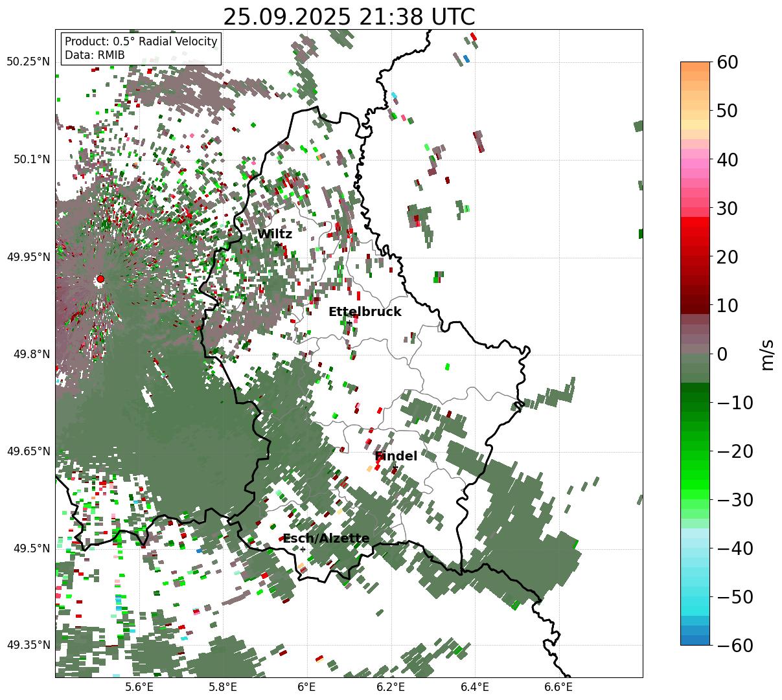Click the colorbar value −20
The width and height of the screenshot is (782, 700).
[x=735, y=451]
